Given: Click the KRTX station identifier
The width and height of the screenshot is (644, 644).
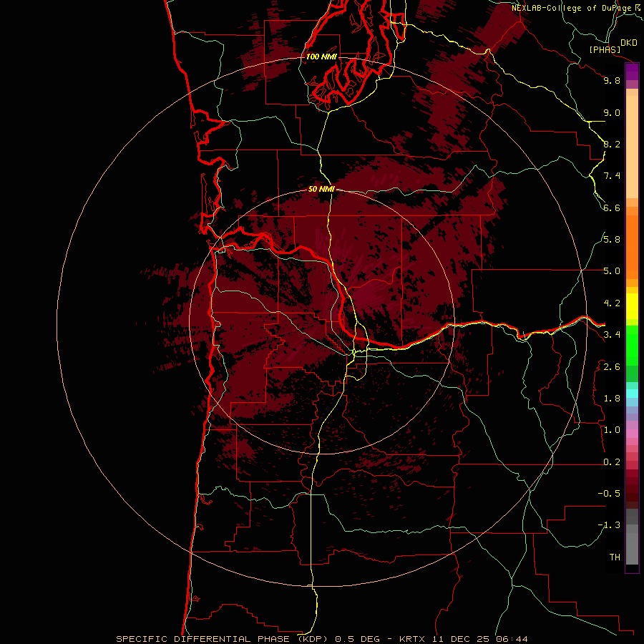Looking at the screenshot, I should [x=413, y=639].
